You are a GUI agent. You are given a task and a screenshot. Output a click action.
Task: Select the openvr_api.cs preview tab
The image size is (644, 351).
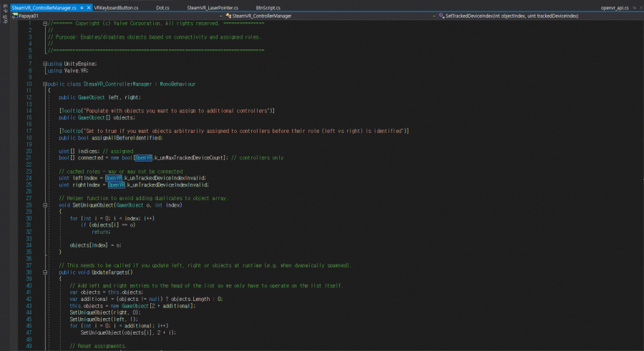tap(615, 8)
